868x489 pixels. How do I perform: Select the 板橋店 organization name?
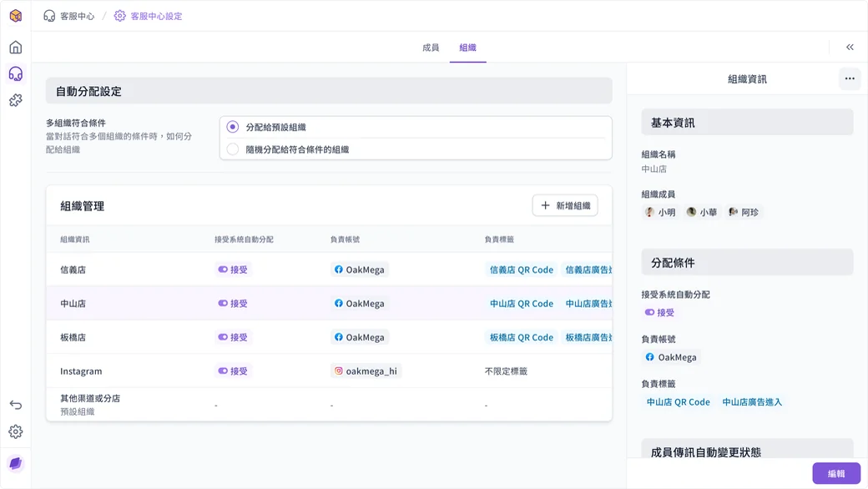click(x=73, y=337)
